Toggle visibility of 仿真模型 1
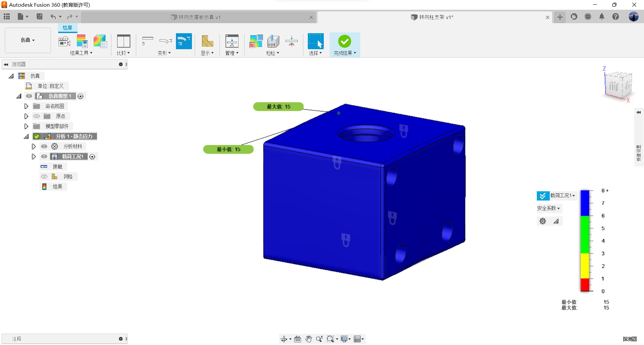This screenshot has width=644, height=345. click(29, 96)
